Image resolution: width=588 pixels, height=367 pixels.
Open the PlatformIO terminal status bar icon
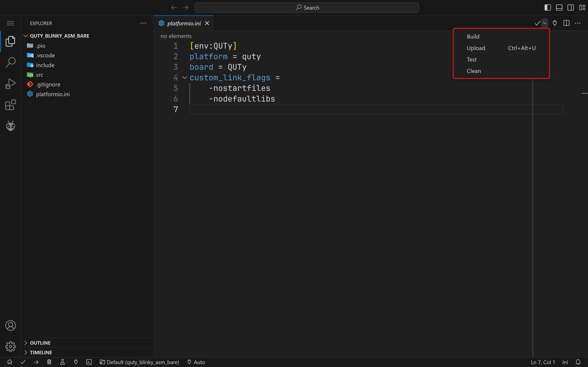coord(89,362)
